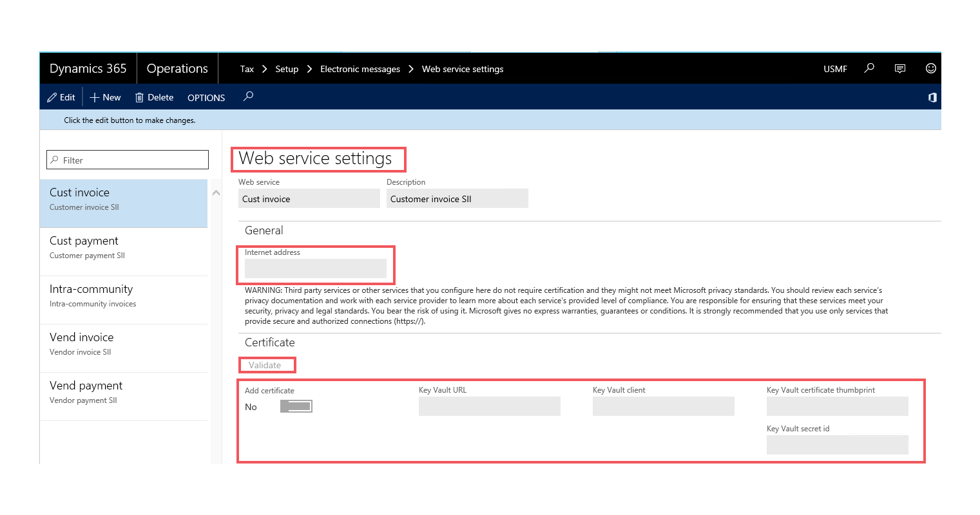Image resolution: width=980 pixels, height=515 pixels.
Task: Click the list scroll-up arrow
Action: click(x=216, y=193)
